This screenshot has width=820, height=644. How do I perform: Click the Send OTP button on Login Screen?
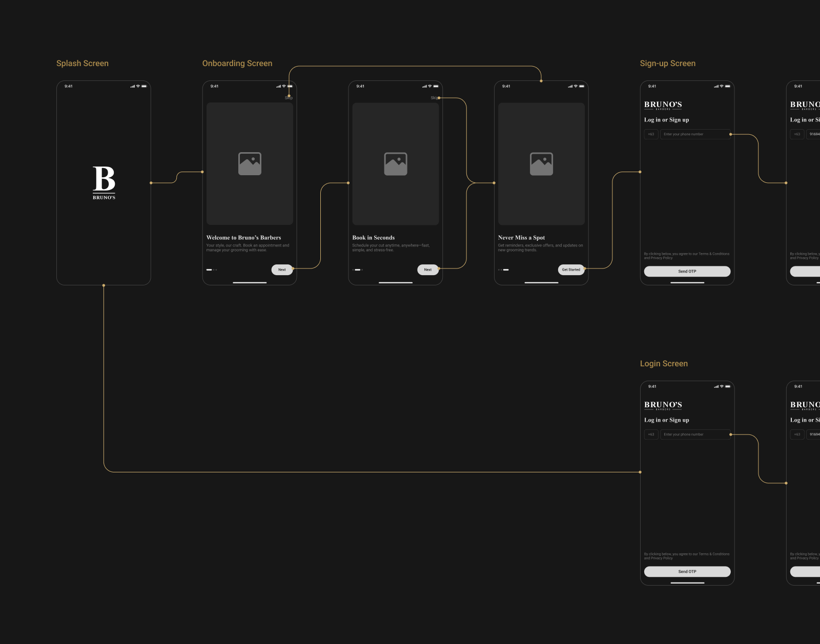pos(687,571)
